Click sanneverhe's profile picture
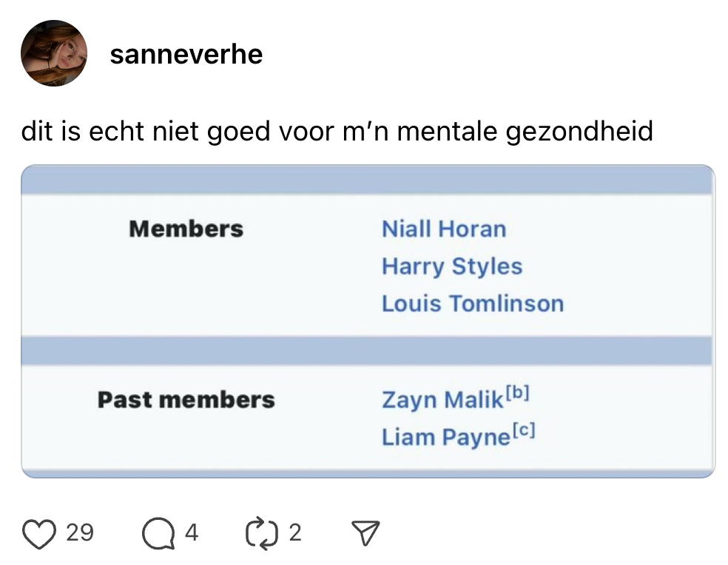The width and height of the screenshot is (728, 565). [55, 53]
